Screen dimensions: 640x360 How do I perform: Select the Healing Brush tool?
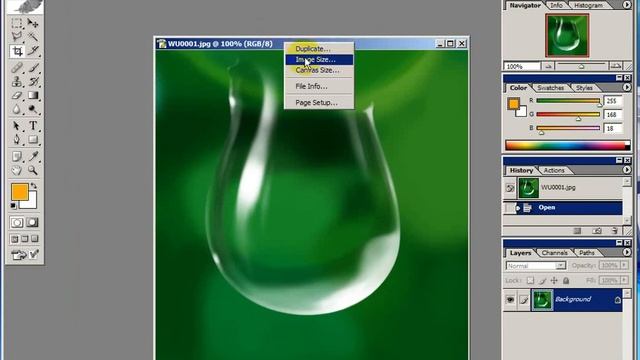pos(17,68)
